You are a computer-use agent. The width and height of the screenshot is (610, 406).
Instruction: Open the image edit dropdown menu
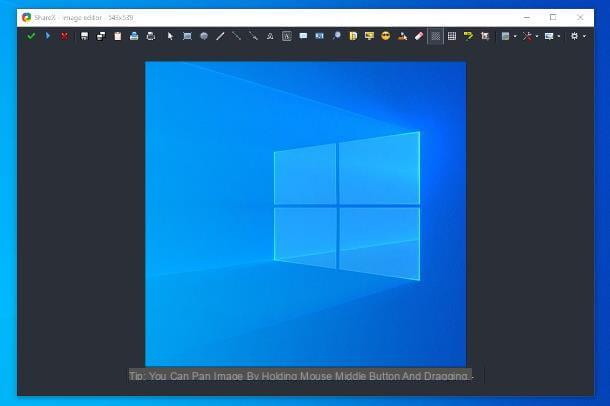(x=508, y=36)
